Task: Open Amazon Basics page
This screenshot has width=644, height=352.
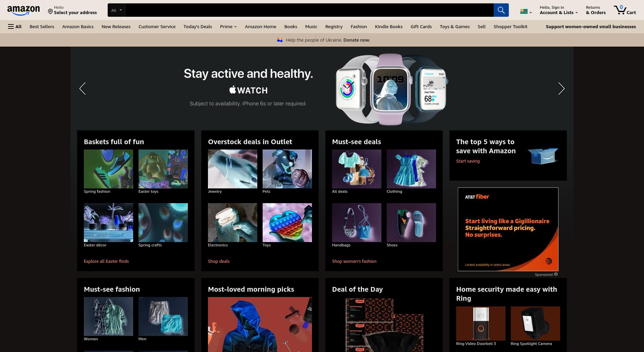Action: (x=78, y=26)
